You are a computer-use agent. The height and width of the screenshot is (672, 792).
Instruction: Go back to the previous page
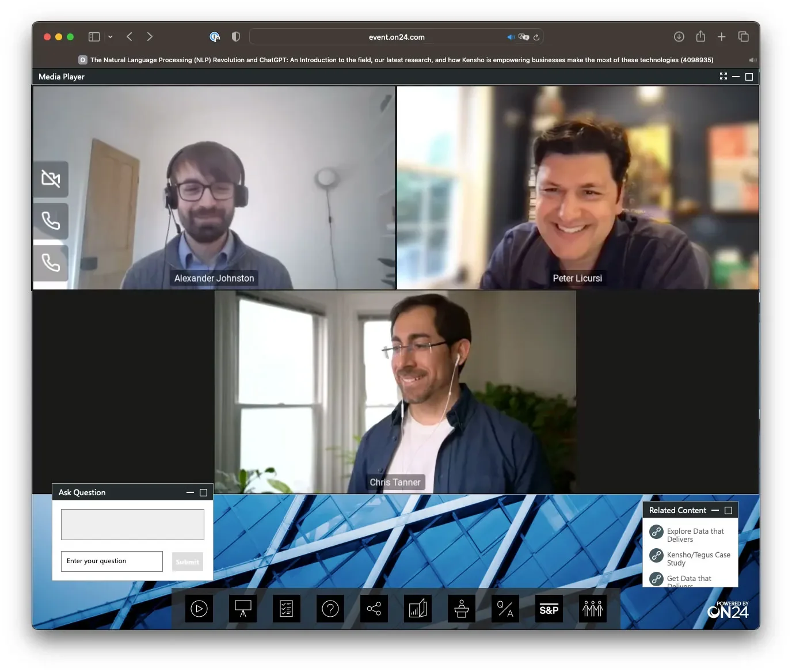tap(130, 37)
